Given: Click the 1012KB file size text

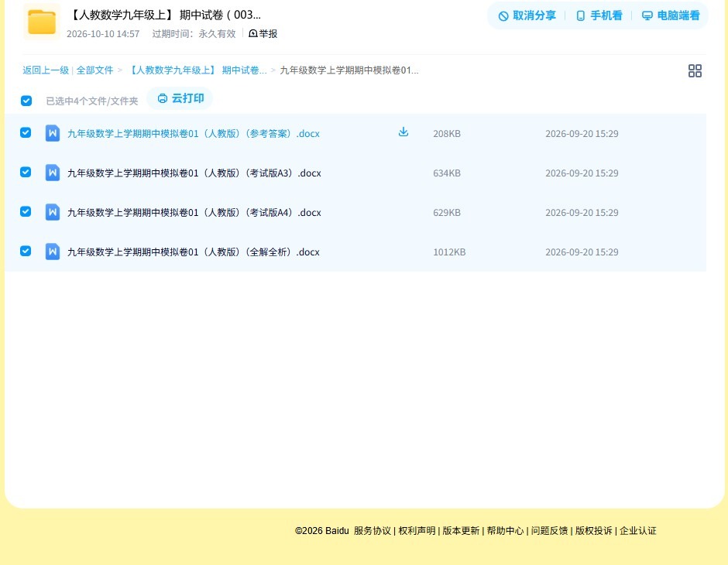Looking at the screenshot, I should click(449, 252).
